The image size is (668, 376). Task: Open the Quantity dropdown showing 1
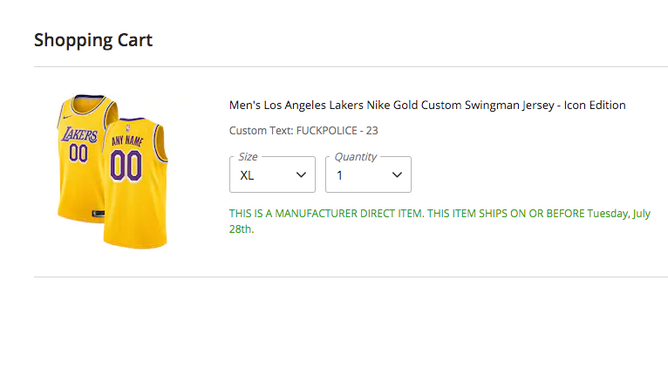368,175
